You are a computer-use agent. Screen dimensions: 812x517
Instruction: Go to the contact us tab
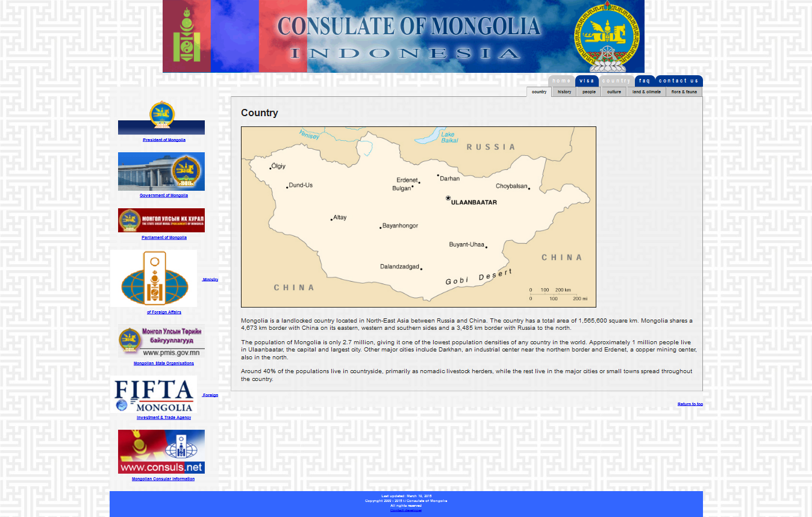678,81
